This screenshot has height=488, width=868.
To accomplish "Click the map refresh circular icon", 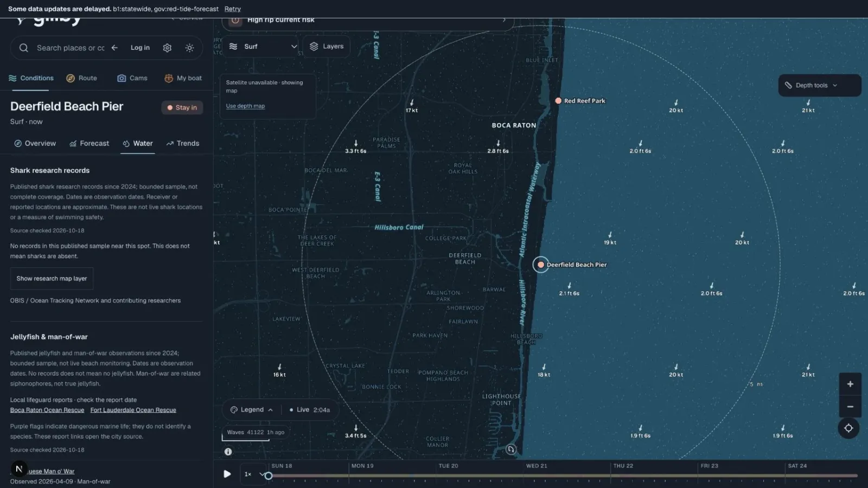I will coord(510,450).
